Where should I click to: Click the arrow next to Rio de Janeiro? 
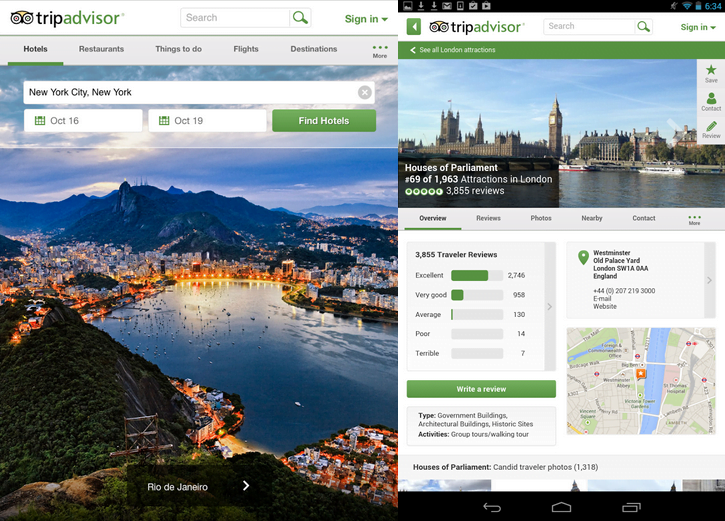tap(246, 486)
